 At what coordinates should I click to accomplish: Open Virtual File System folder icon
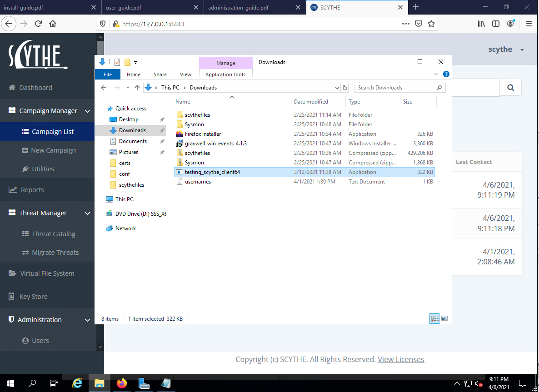(12, 273)
